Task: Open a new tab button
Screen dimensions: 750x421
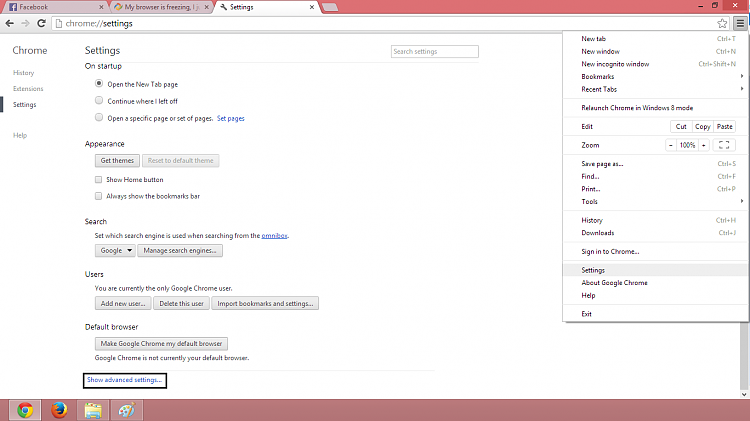Action: pyautogui.click(x=330, y=7)
